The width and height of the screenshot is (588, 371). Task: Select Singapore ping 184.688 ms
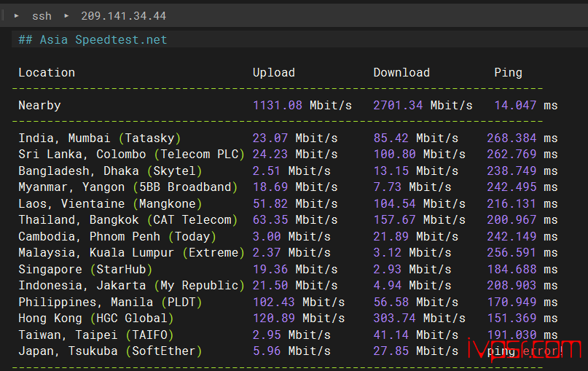522,270
